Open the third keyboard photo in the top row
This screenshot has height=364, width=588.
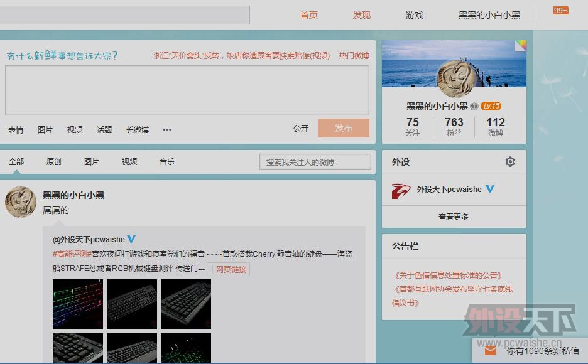[186, 304]
